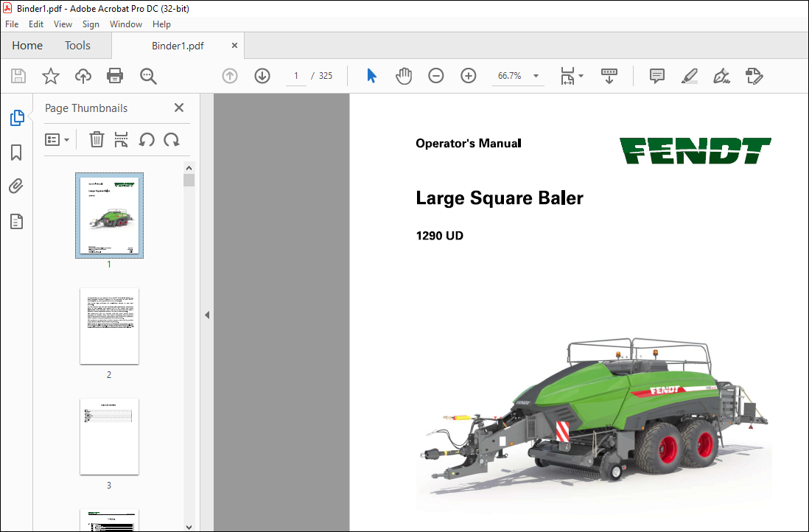Open the Help menu
This screenshot has height=532, width=809.
pos(161,24)
